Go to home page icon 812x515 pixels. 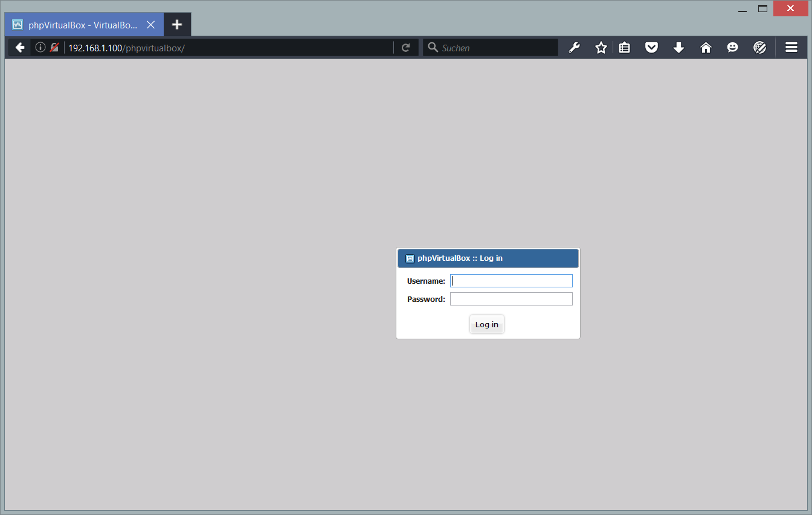[706, 48]
